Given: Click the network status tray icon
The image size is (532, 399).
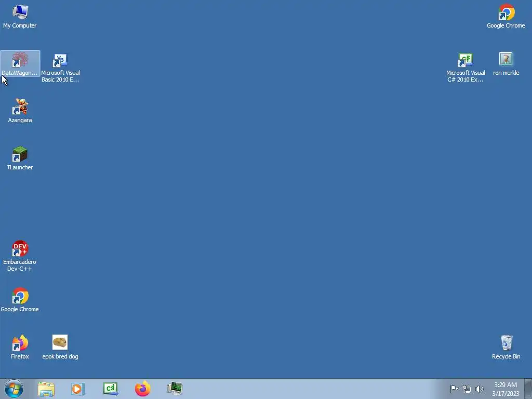Looking at the screenshot, I should tap(467, 390).
